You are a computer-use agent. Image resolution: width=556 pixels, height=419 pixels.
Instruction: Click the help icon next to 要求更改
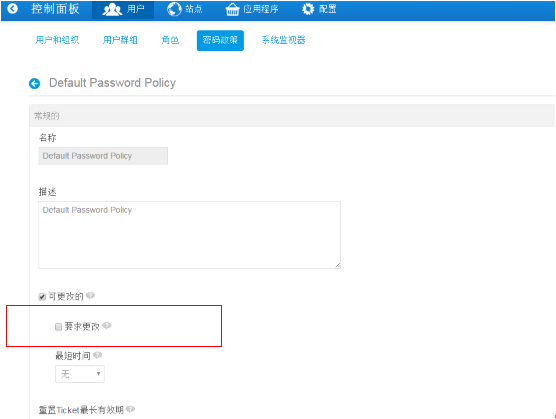[107, 326]
